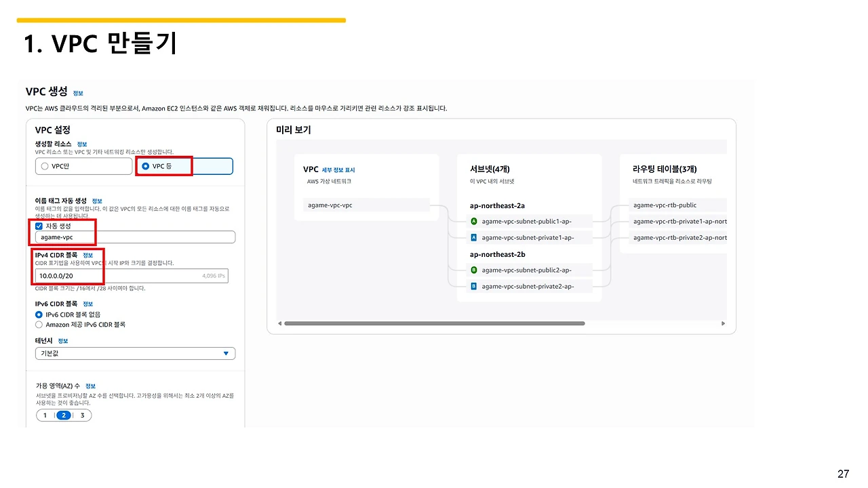Choose 'Amazon 제공 IPv6 CIDR 블록' radio button

39,325
